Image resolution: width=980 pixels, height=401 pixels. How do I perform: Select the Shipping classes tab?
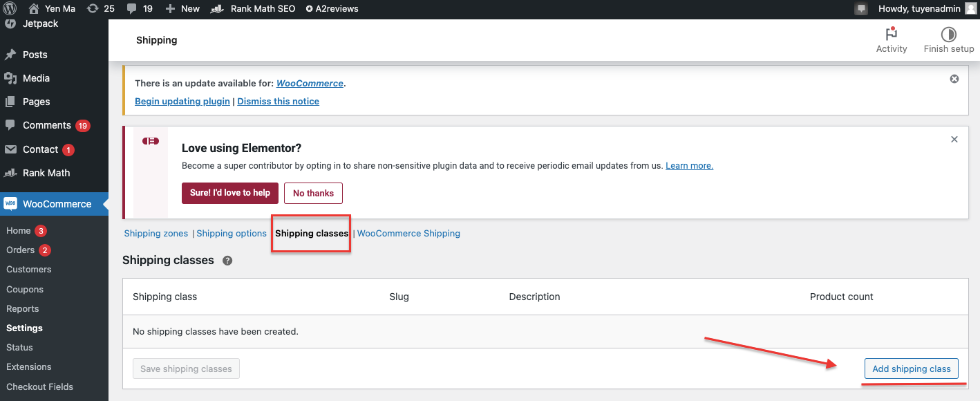pos(312,233)
